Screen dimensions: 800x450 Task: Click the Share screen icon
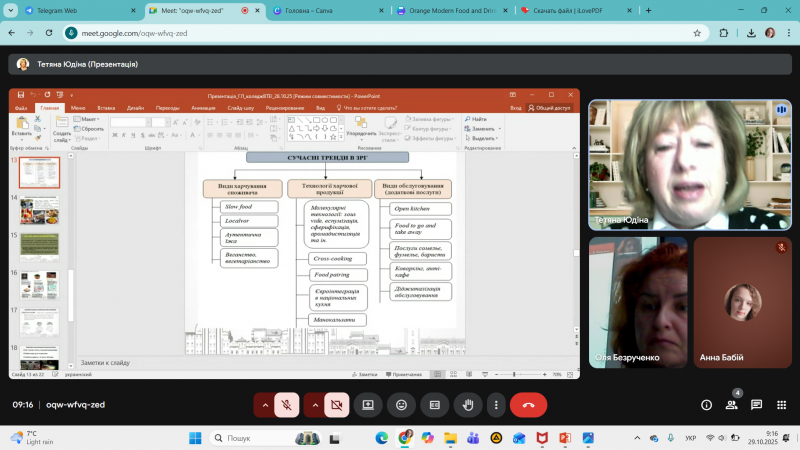[368, 405]
